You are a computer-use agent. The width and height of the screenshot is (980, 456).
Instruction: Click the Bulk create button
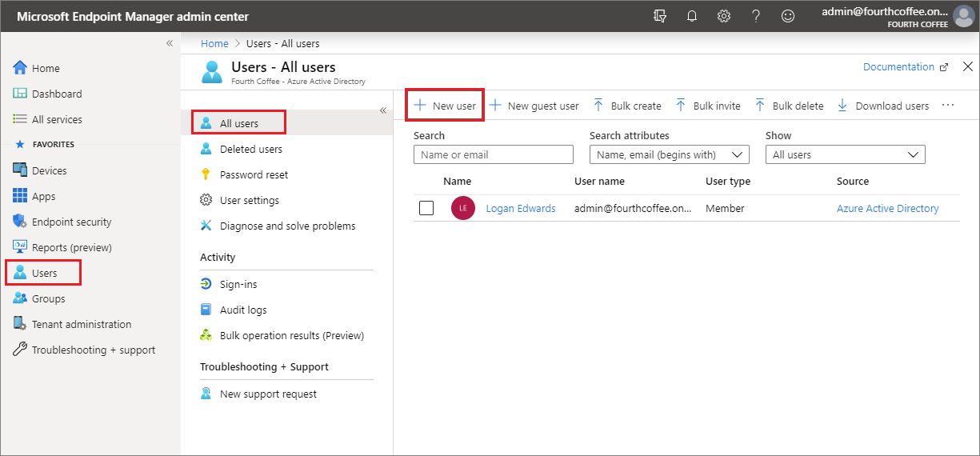[627, 106]
